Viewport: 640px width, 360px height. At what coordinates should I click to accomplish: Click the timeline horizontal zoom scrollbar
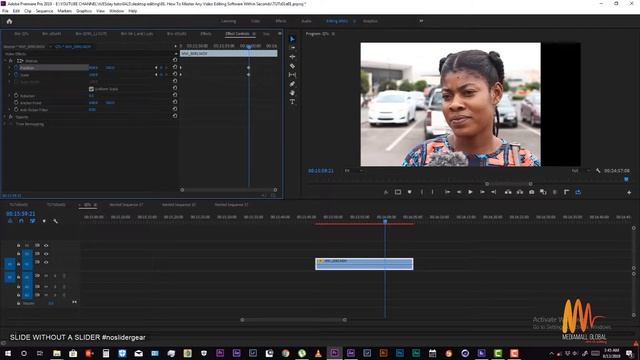(293, 320)
